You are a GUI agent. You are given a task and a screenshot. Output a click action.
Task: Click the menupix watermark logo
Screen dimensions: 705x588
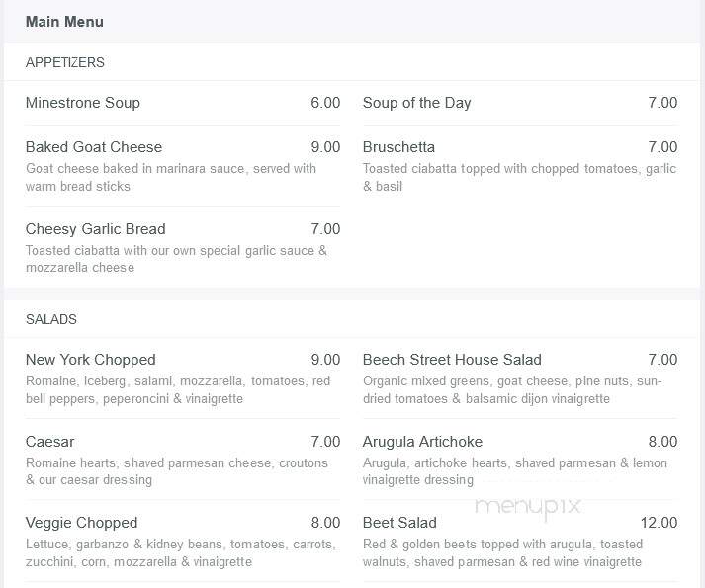pos(528,507)
